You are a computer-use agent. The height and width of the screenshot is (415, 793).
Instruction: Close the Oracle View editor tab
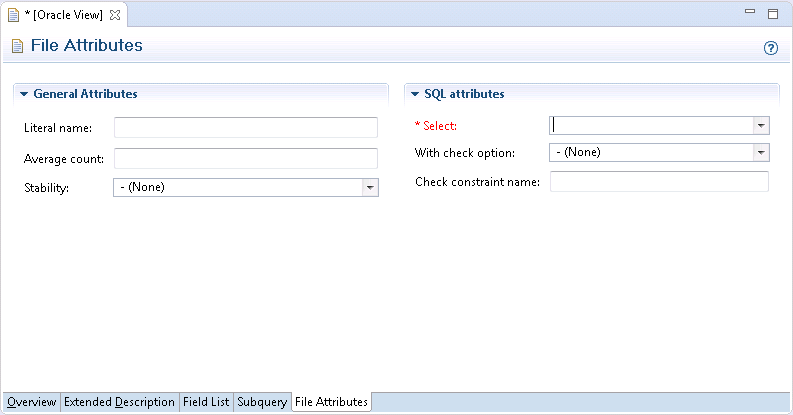tap(114, 15)
